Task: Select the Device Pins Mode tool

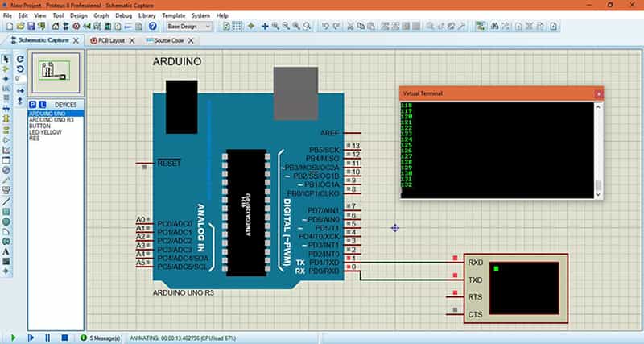Action: tap(6, 140)
